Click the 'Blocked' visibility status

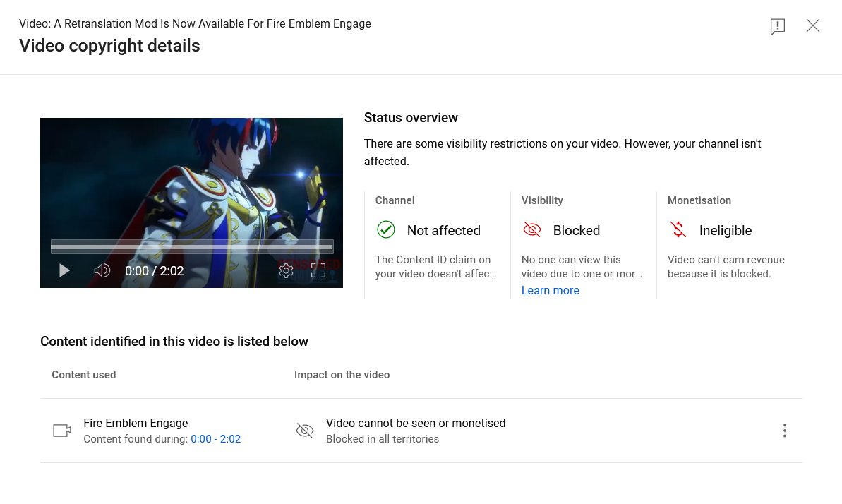576,231
